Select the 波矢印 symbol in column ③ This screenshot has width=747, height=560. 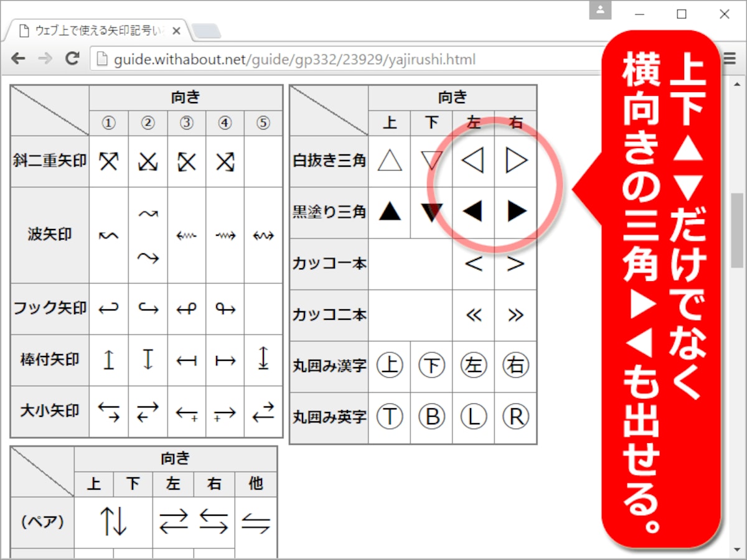tap(187, 235)
